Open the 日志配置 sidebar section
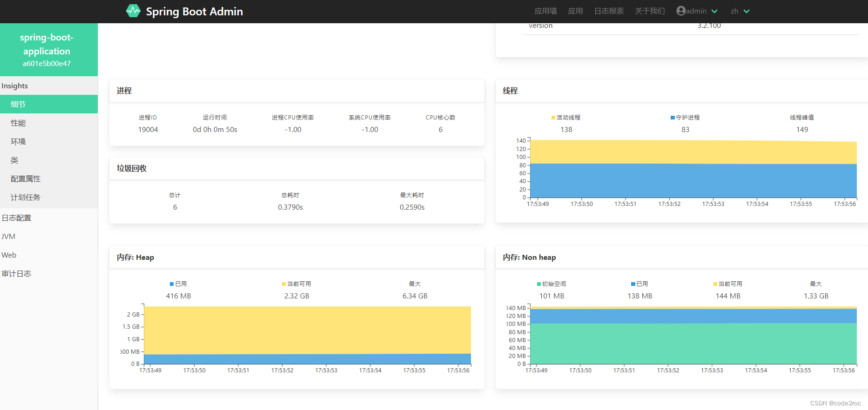868x410 pixels. click(x=49, y=218)
